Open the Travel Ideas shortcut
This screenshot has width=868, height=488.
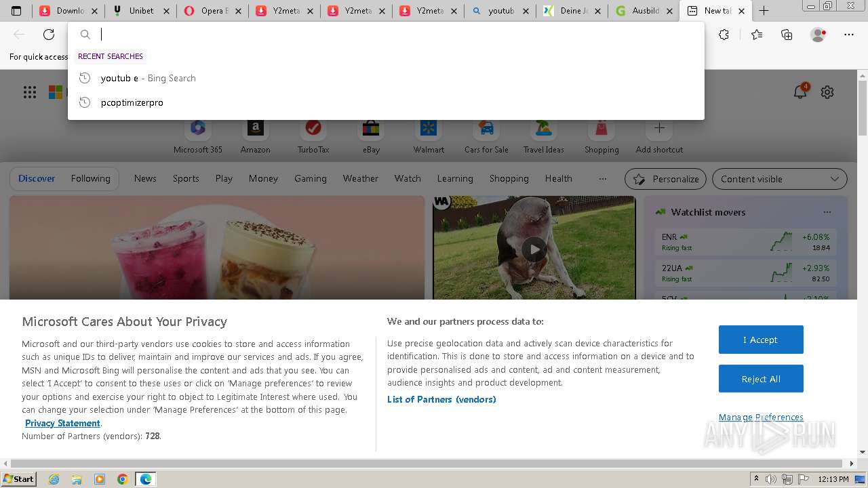click(x=544, y=136)
